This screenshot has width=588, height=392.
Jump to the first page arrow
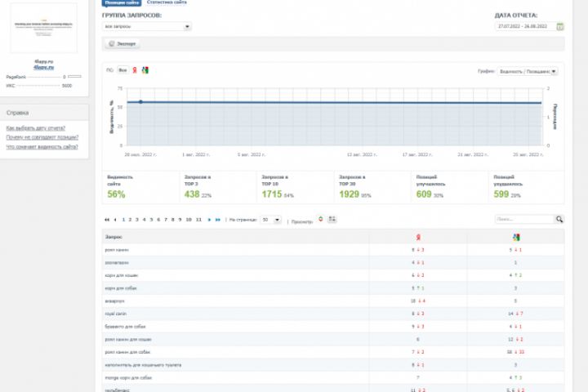click(x=107, y=220)
